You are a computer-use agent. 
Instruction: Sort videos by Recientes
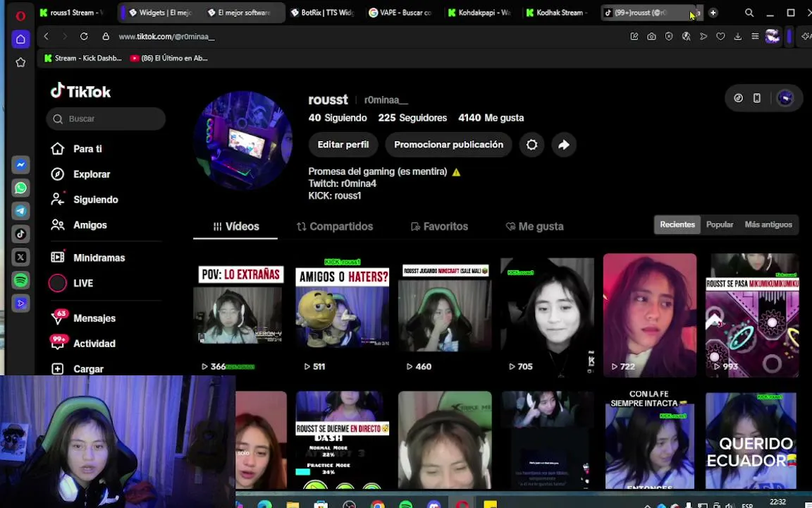coord(677,224)
